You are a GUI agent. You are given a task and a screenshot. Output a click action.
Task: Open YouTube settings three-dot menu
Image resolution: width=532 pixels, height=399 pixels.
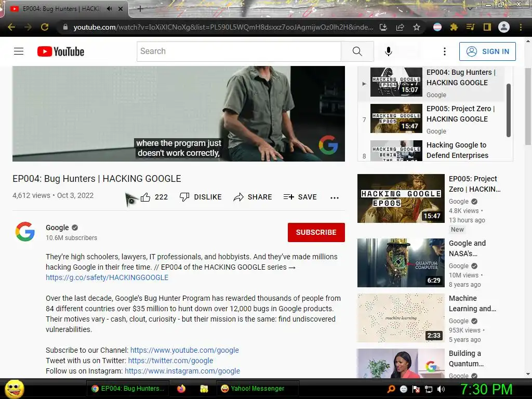tap(445, 51)
